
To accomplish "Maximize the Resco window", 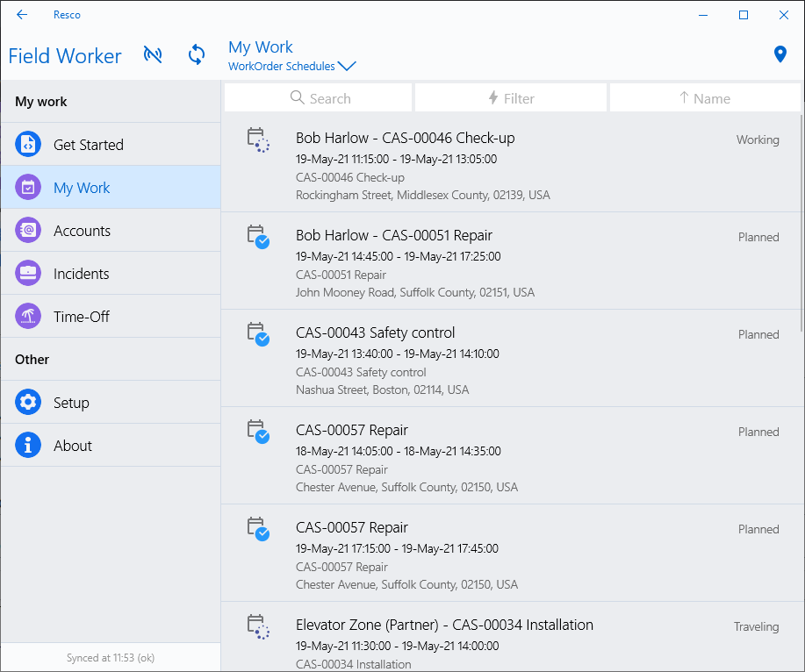I will [x=743, y=15].
